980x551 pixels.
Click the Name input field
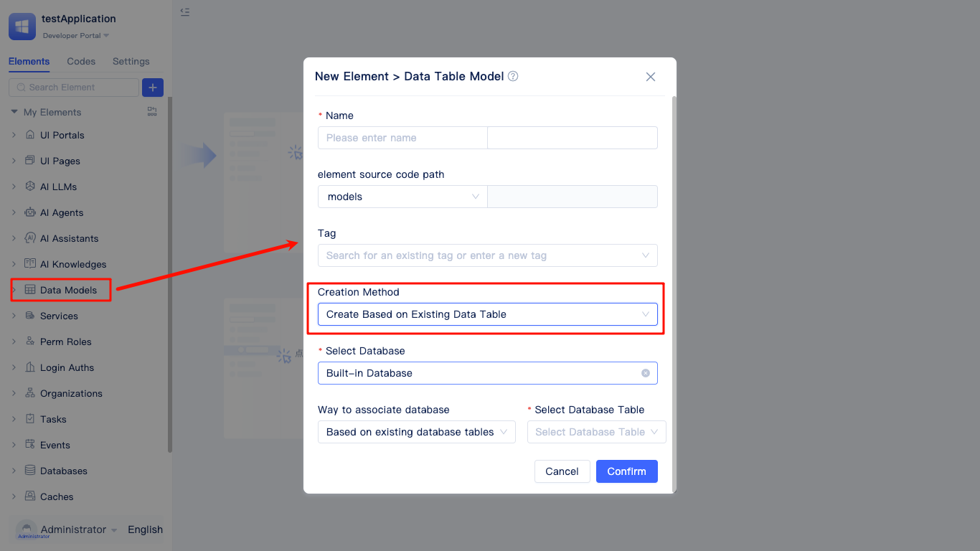pyautogui.click(x=402, y=138)
